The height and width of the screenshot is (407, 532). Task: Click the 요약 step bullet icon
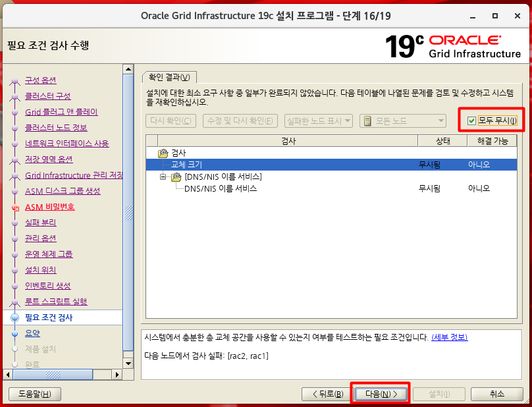click(x=14, y=334)
